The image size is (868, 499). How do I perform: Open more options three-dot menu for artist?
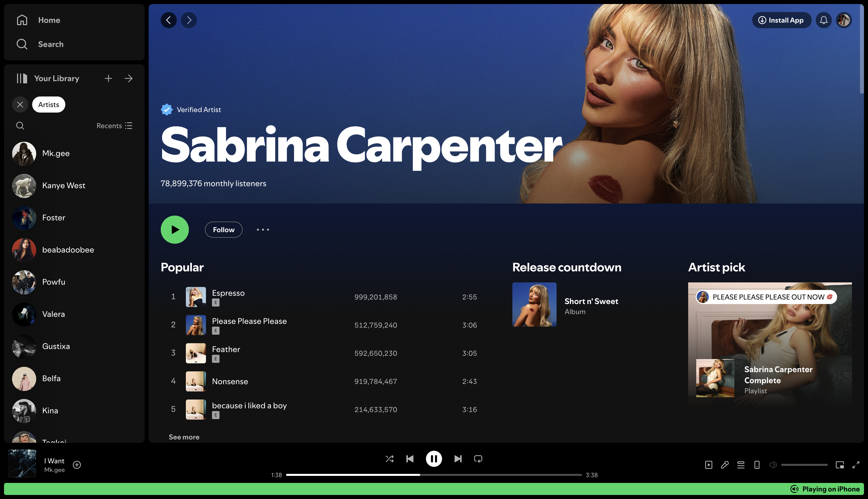[x=263, y=230]
